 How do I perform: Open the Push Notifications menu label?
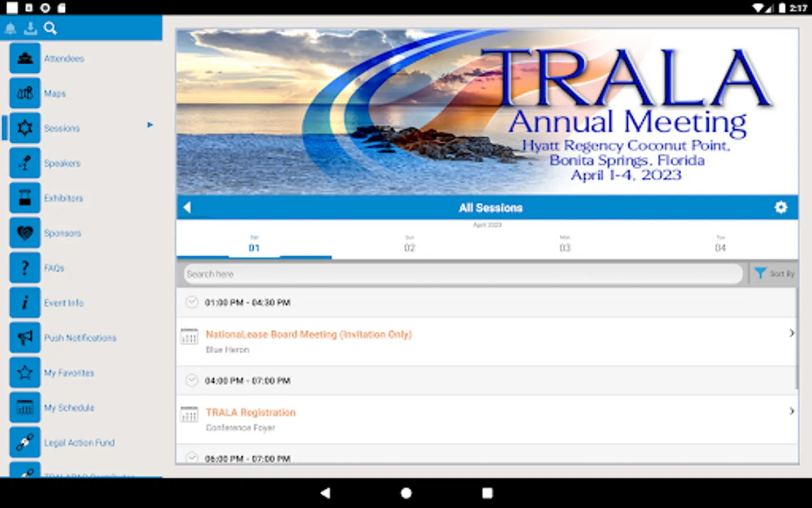click(80, 338)
